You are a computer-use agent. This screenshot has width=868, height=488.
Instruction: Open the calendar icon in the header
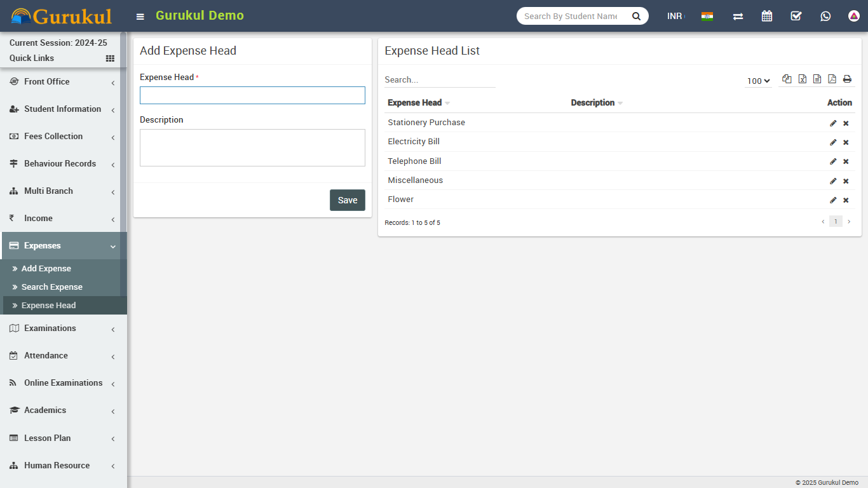coord(767,16)
